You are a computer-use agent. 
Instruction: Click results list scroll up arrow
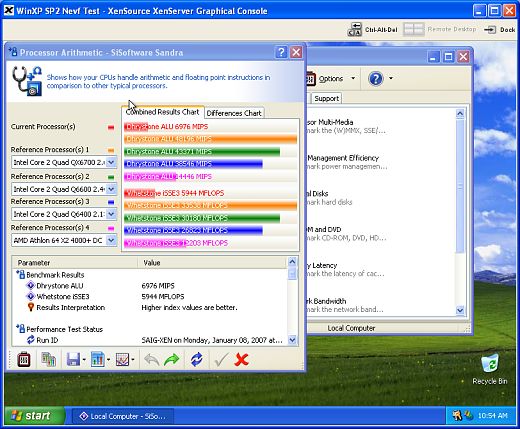coord(292,262)
